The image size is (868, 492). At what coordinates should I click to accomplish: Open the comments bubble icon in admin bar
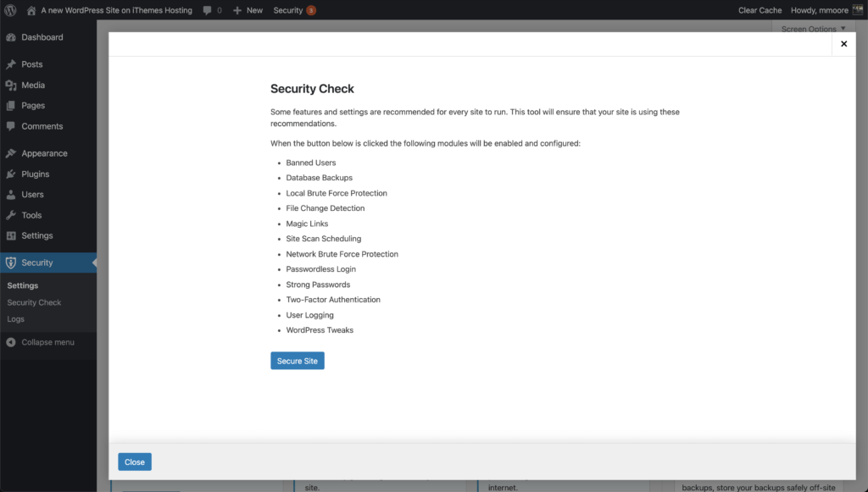(207, 10)
